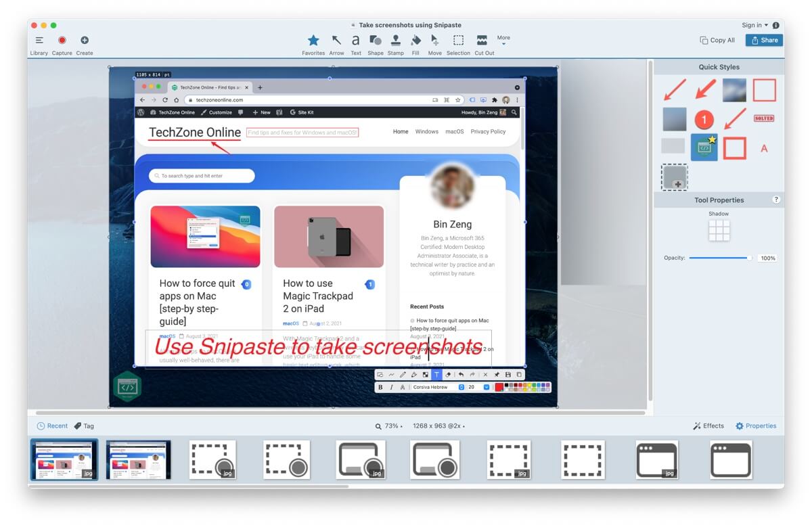Click the Share button
This screenshot has width=812, height=525.
pos(763,40)
